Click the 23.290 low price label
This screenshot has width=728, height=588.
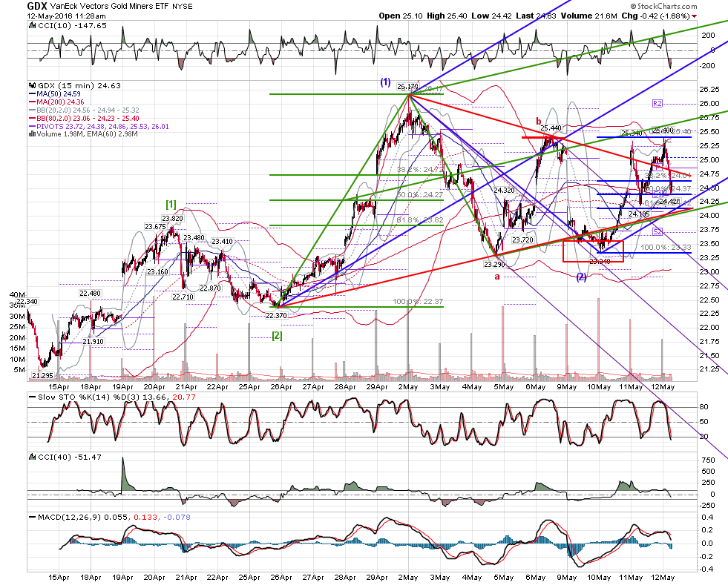click(x=494, y=264)
